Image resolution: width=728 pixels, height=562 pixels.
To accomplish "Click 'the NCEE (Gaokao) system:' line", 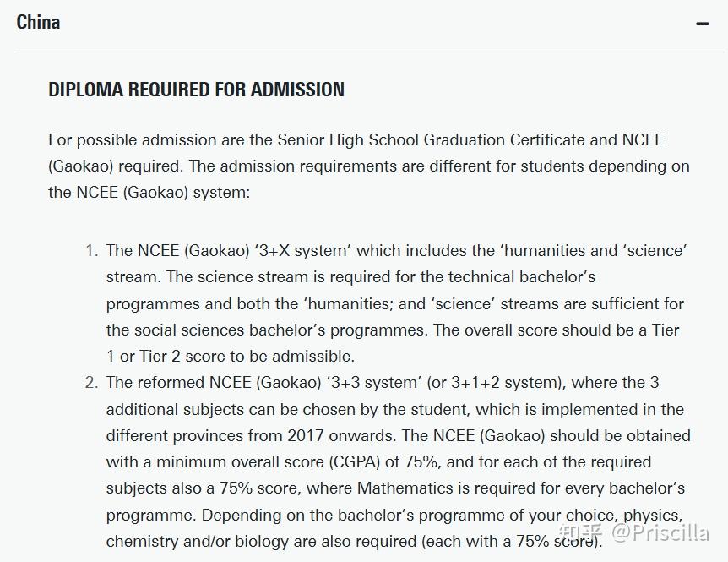I will (149, 192).
